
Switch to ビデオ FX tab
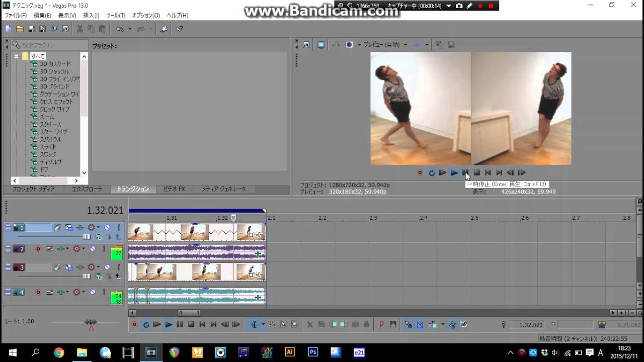[x=174, y=189]
